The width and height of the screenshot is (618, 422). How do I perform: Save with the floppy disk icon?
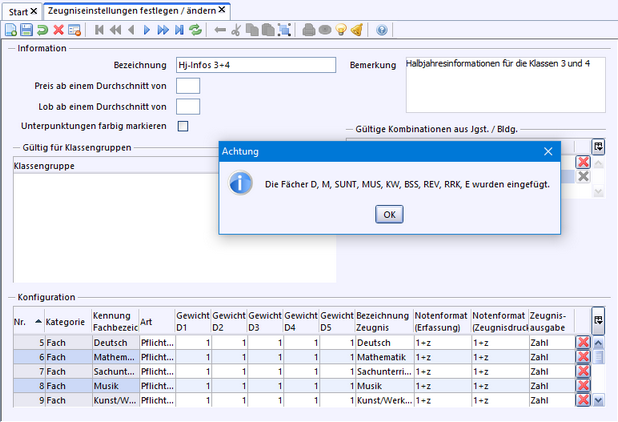(26, 30)
